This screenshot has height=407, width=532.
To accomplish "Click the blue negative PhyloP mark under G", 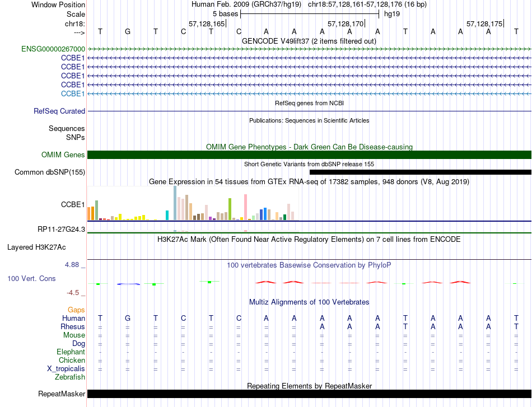I will click(x=129, y=284).
